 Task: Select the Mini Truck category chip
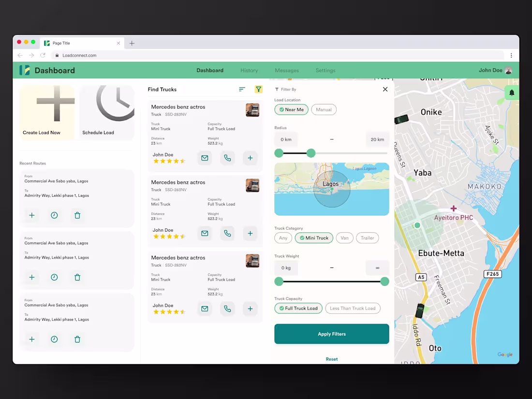313,237
